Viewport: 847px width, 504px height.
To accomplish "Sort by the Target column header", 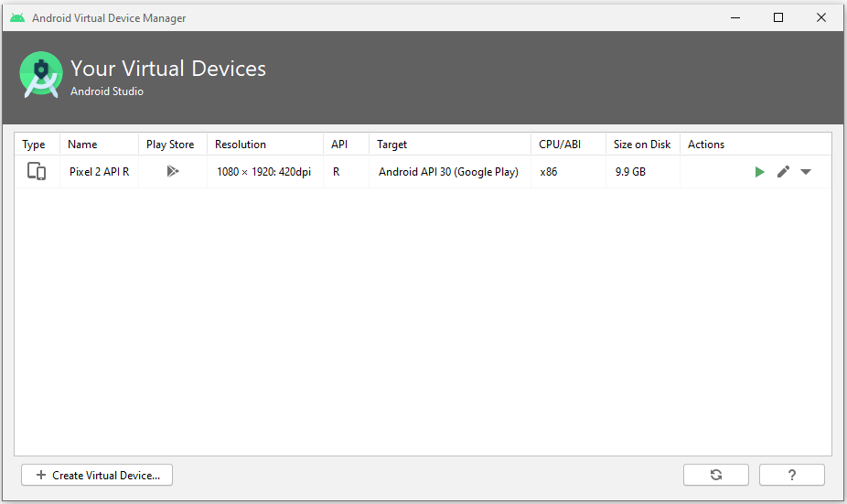I will point(450,145).
